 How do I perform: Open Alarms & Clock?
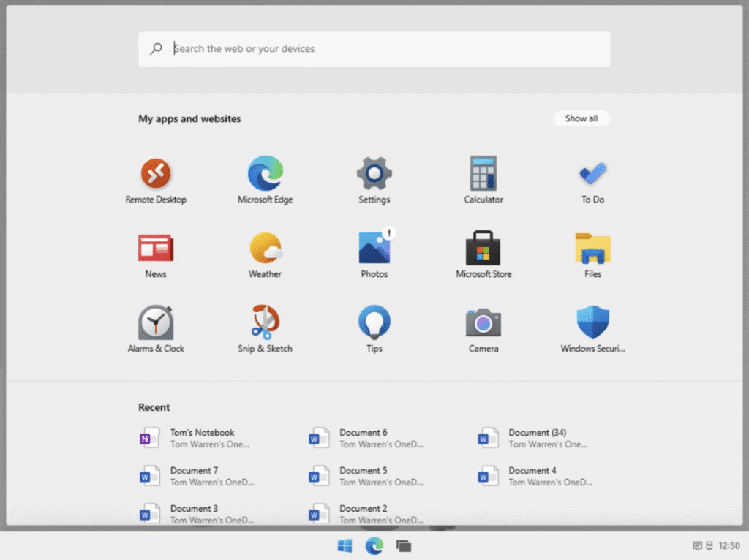(156, 330)
